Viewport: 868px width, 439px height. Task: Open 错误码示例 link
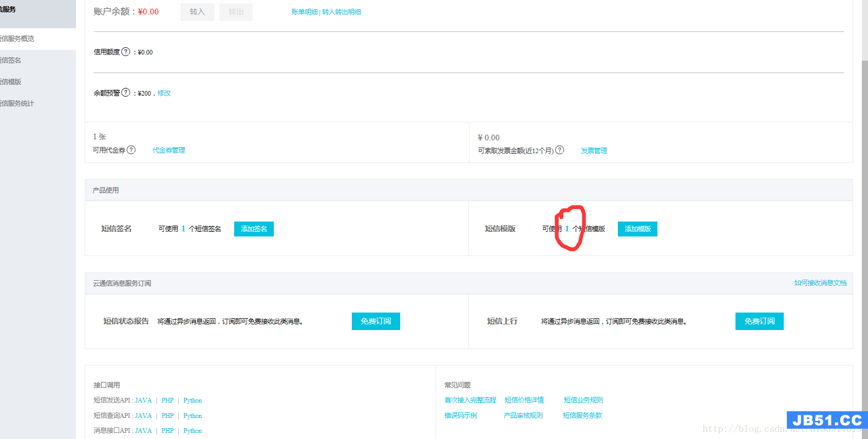click(x=461, y=415)
